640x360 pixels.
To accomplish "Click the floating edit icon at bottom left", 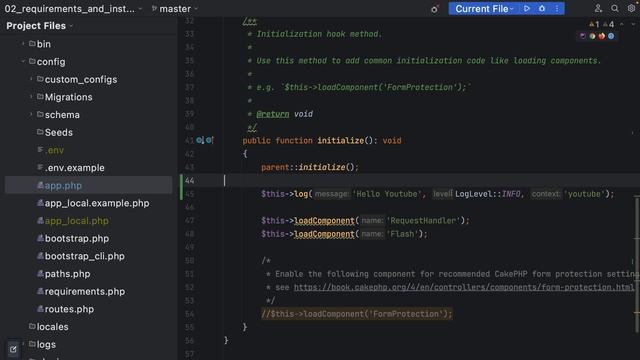I will (13, 349).
